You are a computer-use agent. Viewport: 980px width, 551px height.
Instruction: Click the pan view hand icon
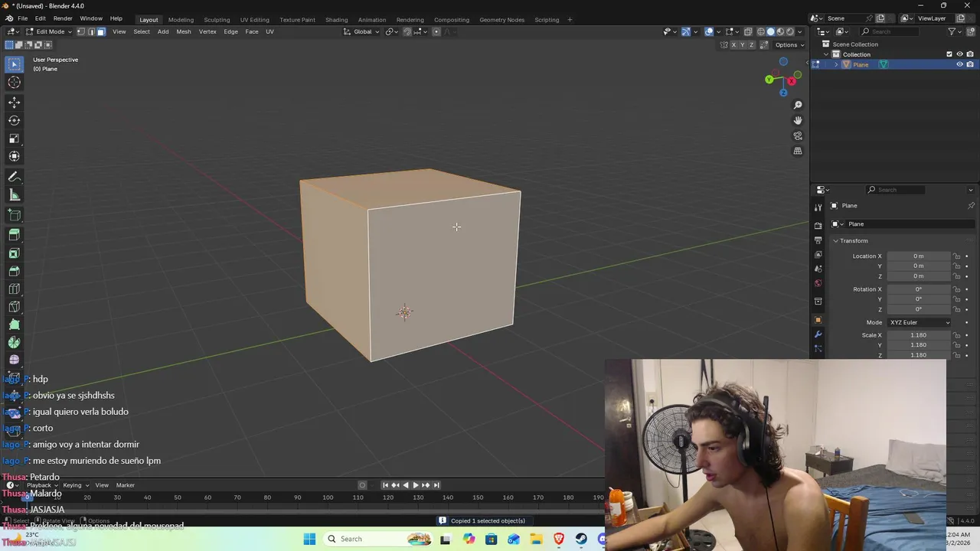[798, 120]
